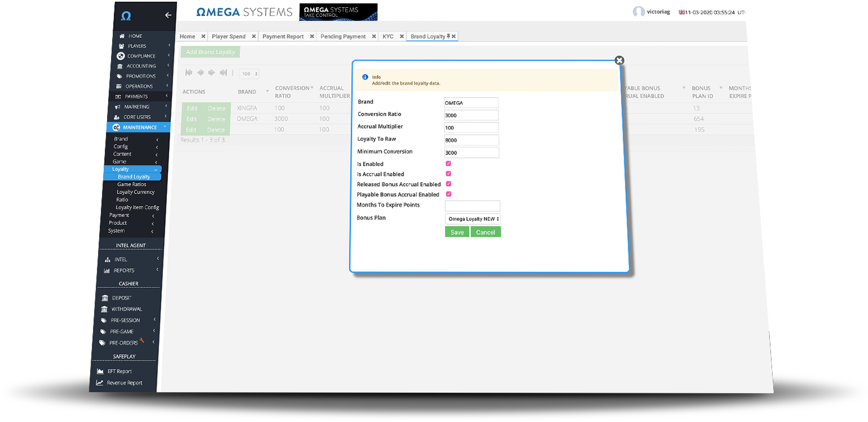The image size is (868, 422).
Task: Click the EFT Report area chart icon
Action: (x=100, y=371)
